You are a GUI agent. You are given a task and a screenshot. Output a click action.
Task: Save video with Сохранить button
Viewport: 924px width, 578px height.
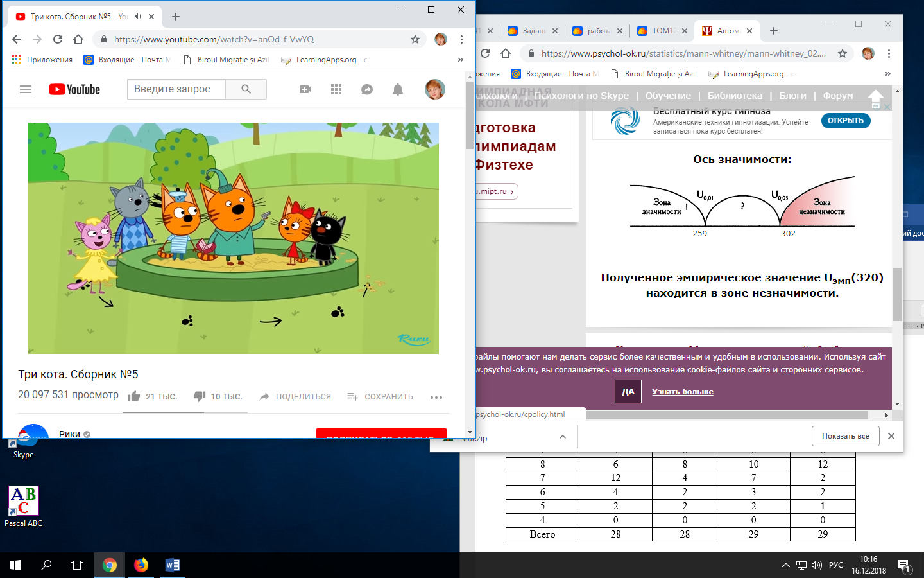click(380, 396)
